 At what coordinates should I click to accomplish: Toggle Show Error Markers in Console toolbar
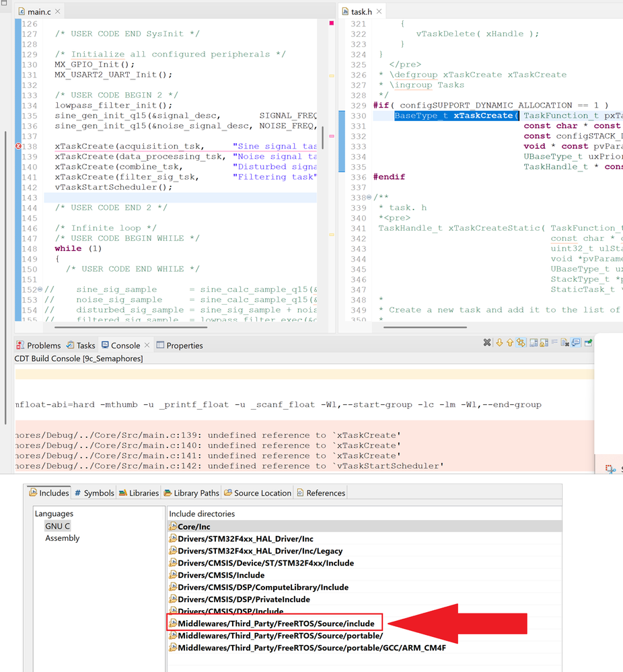point(521,342)
